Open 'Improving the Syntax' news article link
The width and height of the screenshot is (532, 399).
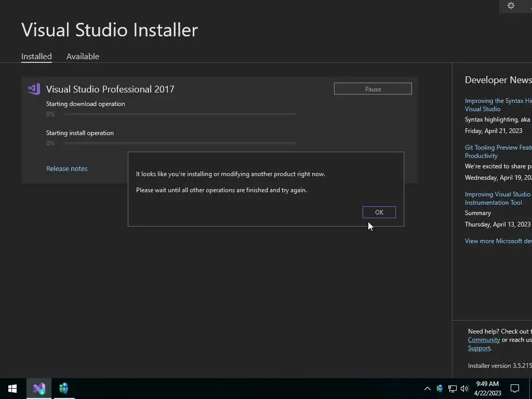click(498, 105)
